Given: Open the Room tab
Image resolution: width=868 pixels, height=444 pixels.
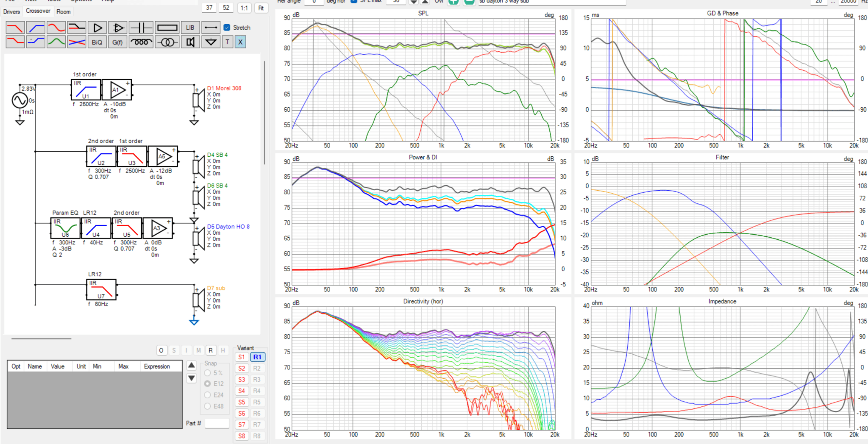Looking at the screenshot, I should (x=64, y=11).
